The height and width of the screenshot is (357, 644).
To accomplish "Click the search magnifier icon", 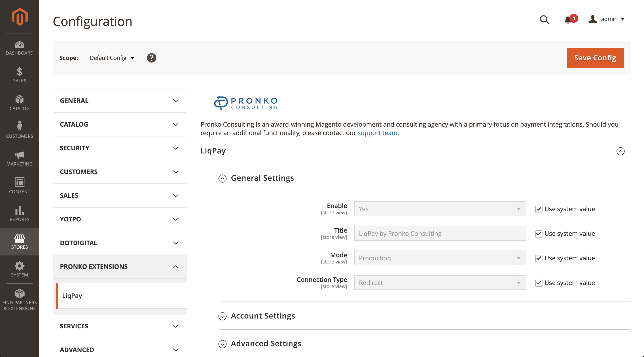I will (x=544, y=19).
